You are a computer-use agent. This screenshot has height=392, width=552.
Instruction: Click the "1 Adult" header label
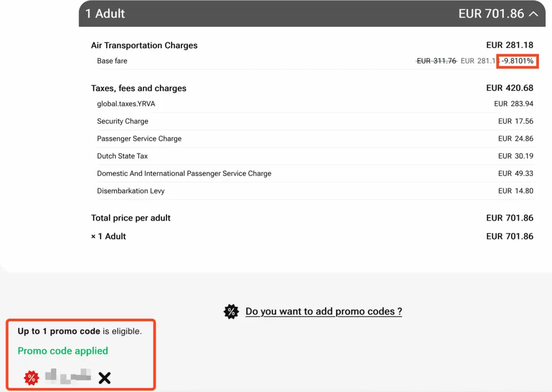coord(105,14)
